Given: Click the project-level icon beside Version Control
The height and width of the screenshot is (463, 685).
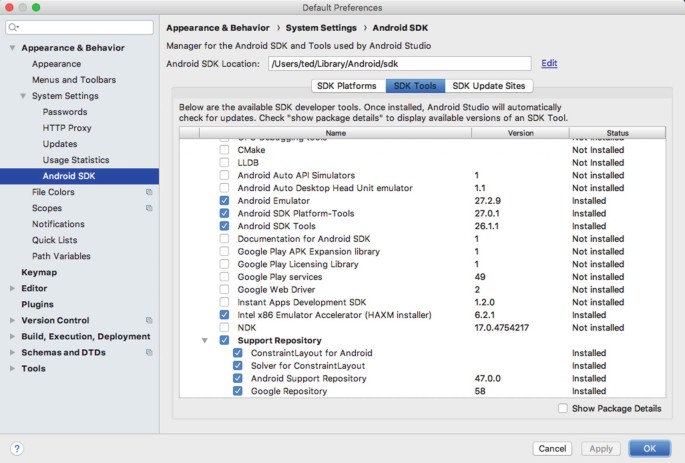Looking at the screenshot, I should click(x=148, y=320).
